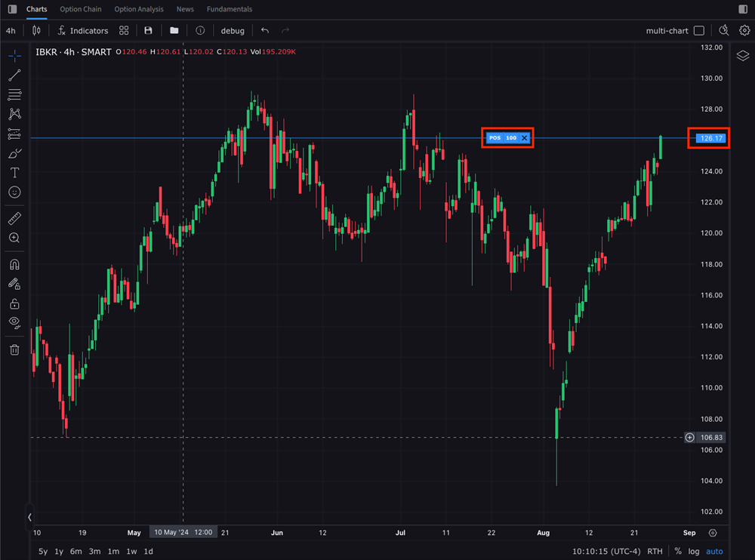Click the debug button
The image size is (755, 560).
click(233, 30)
